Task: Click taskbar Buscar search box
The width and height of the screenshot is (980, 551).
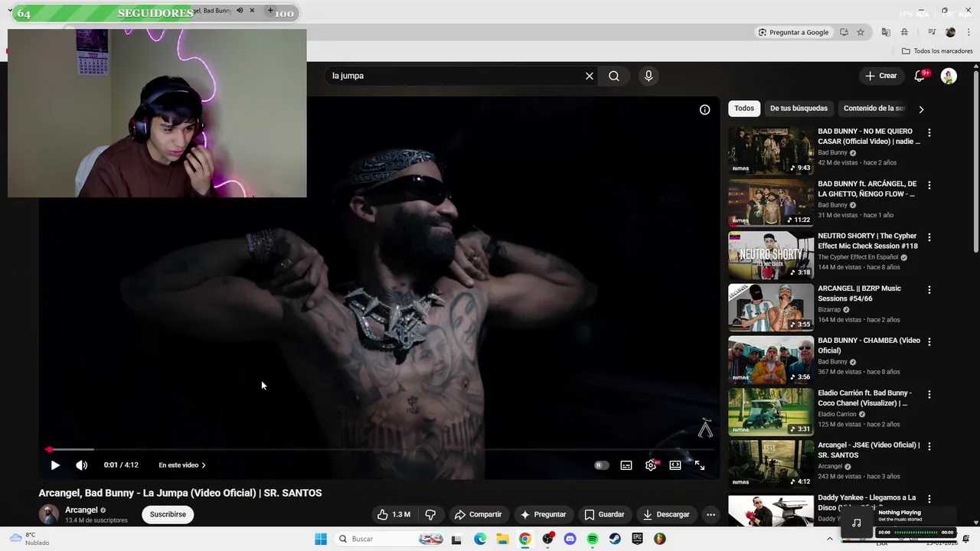Action: [x=390, y=539]
